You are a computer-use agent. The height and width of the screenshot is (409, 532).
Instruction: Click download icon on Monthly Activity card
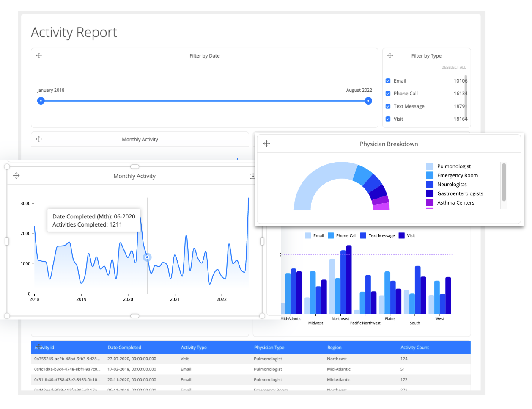click(x=252, y=176)
